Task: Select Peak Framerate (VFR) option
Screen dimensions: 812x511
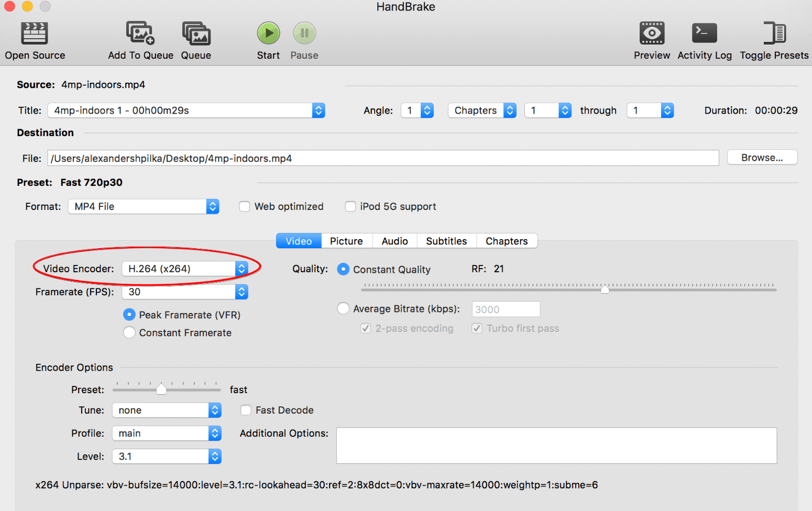Action: pyautogui.click(x=129, y=315)
